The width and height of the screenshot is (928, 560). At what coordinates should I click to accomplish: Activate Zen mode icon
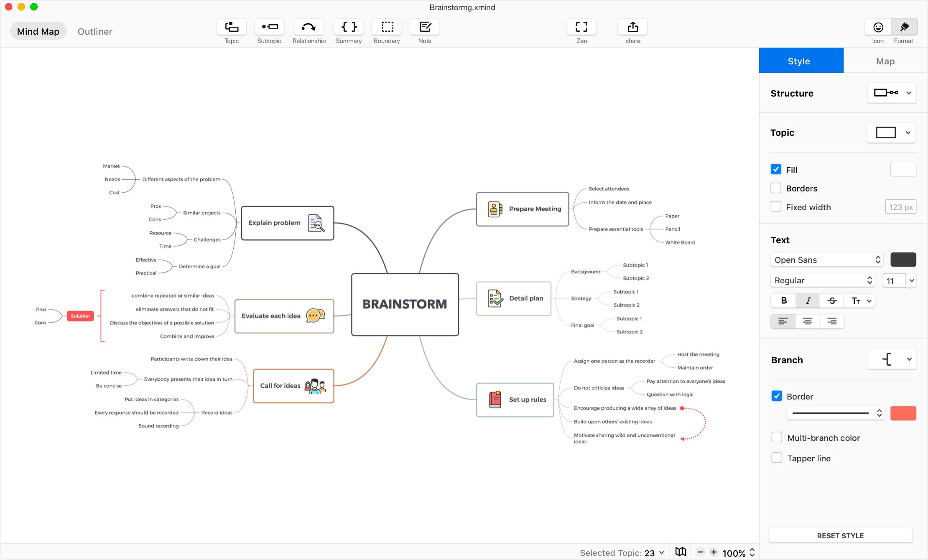581,27
